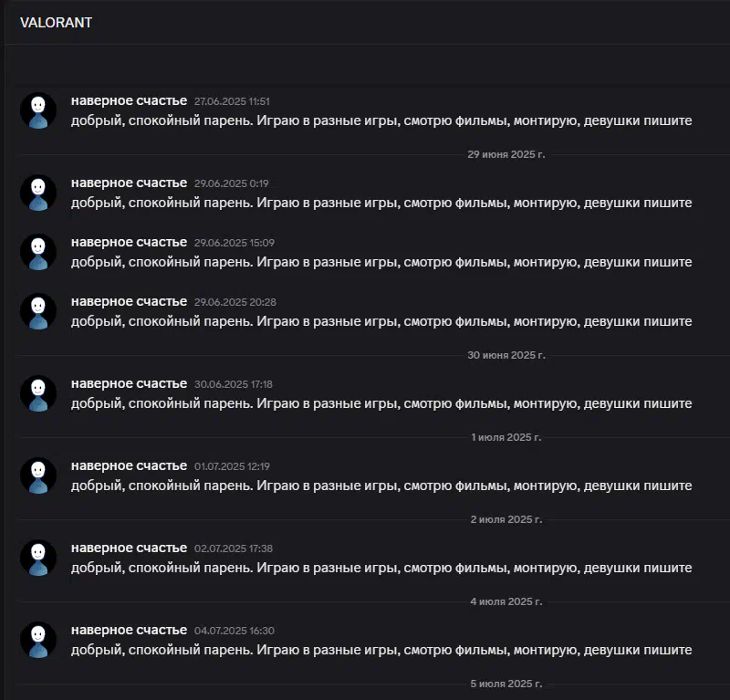The height and width of the screenshot is (700, 730).
Task: Open avatar of the 01.07.2025 12:19 message
Action: pyautogui.click(x=38, y=475)
